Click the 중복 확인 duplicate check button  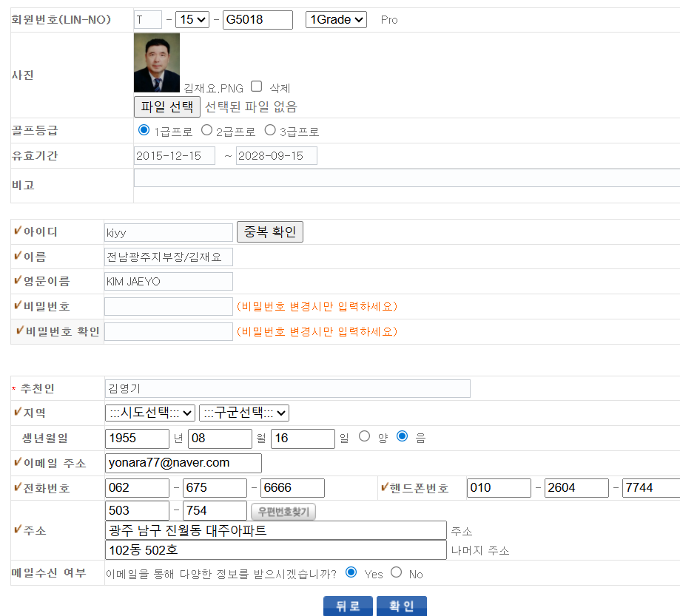pyautogui.click(x=270, y=232)
